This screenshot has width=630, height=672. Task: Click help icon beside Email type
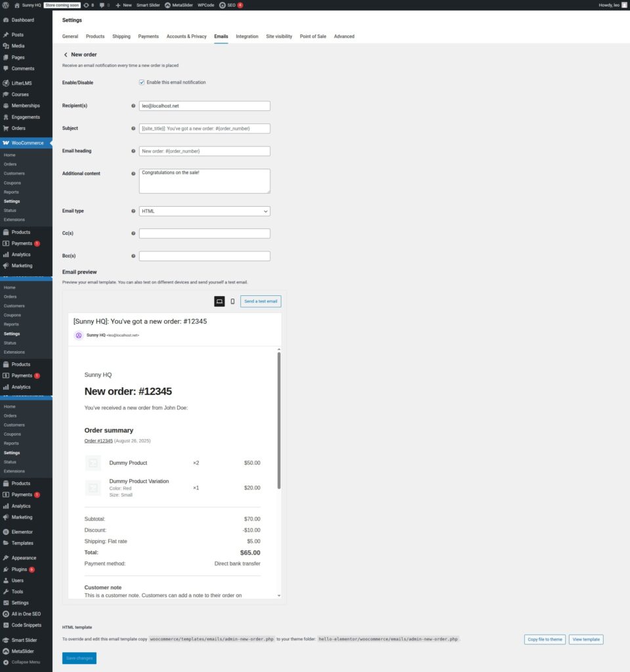point(133,211)
